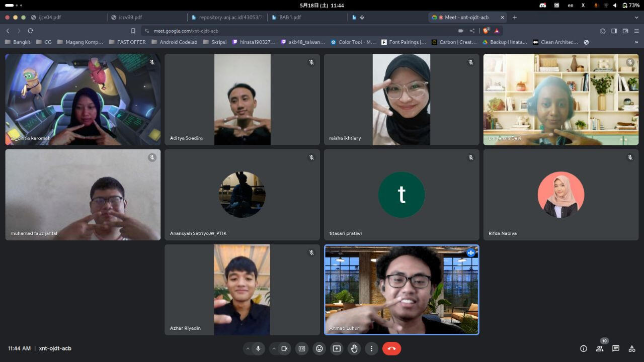
Task: Show the people list with 10 participants
Action: 599,348
